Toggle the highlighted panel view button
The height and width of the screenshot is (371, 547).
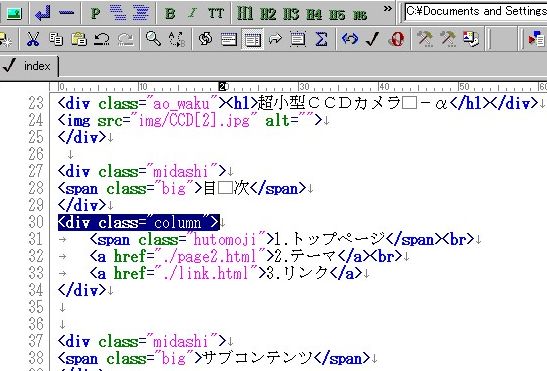tap(252, 39)
